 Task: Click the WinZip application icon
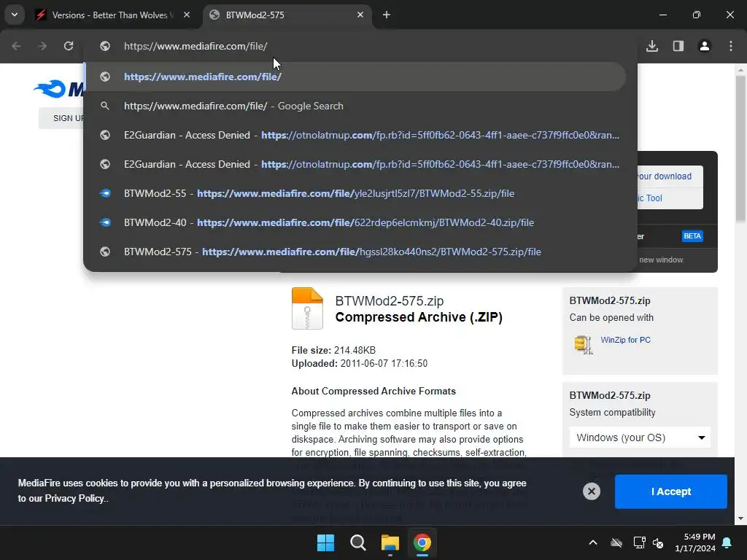pos(583,344)
